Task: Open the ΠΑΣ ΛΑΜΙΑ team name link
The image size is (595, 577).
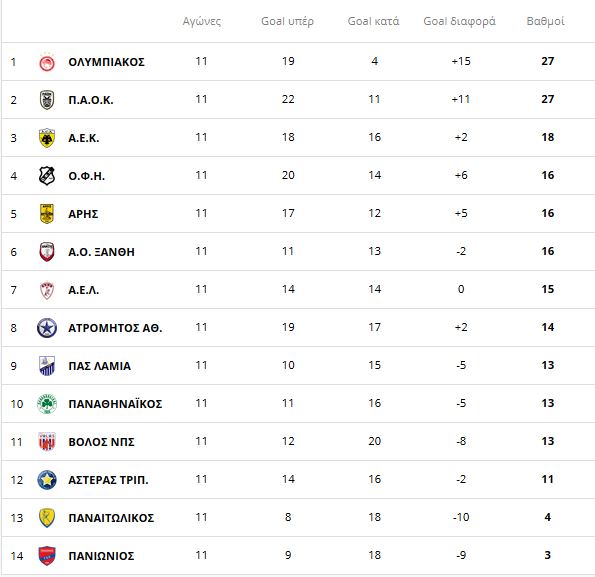Action: pyautogui.click(x=99, y=366)
